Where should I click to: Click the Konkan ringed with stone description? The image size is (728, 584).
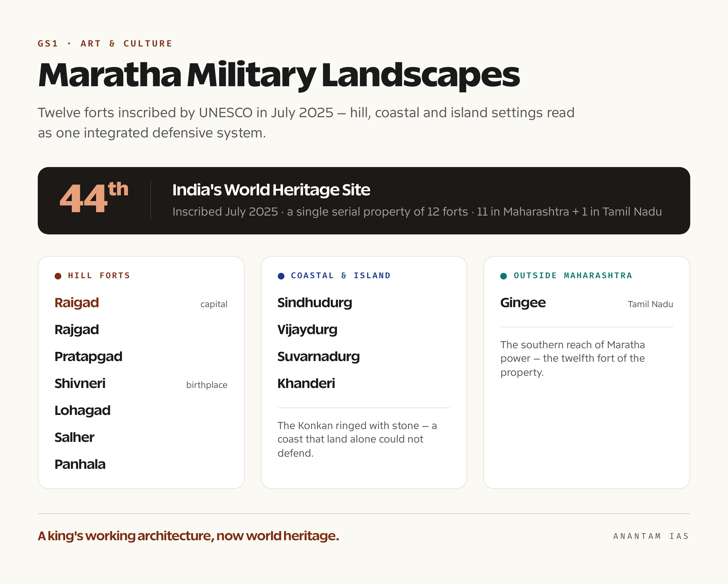tap(357, 439)
